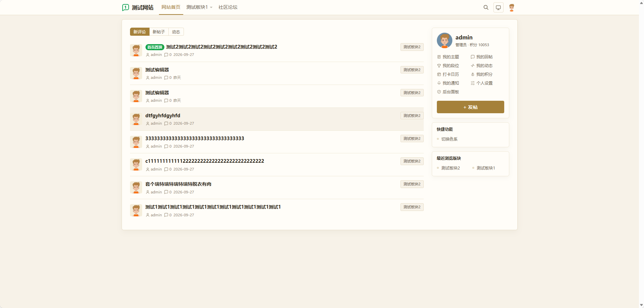Open 后台面板 shield item

click(x=448, y=92)
